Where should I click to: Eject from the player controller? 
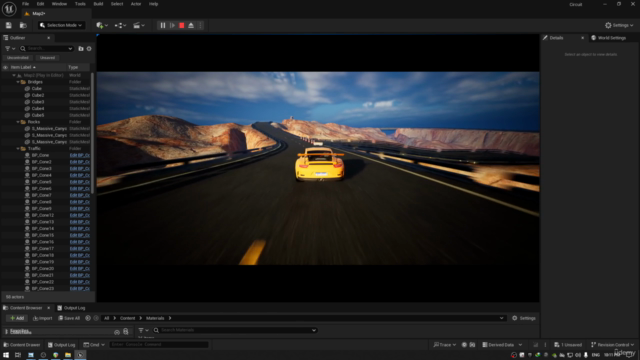191,25
